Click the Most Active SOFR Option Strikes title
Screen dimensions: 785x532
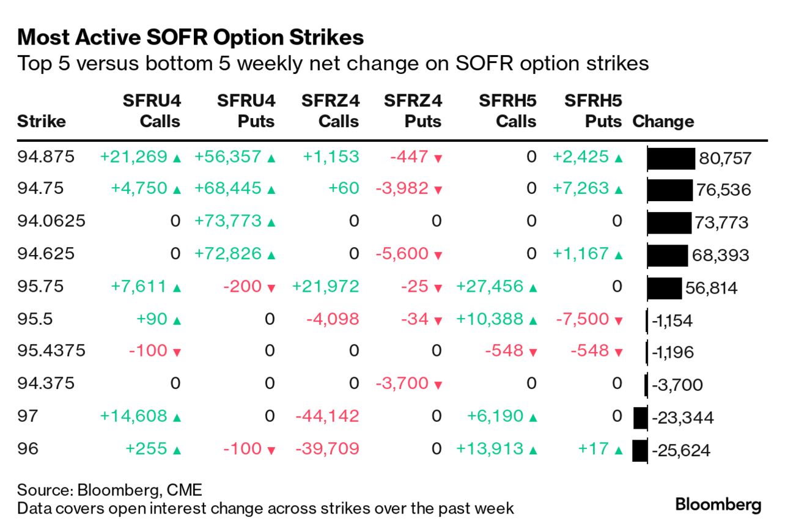(x=191, y=38)
